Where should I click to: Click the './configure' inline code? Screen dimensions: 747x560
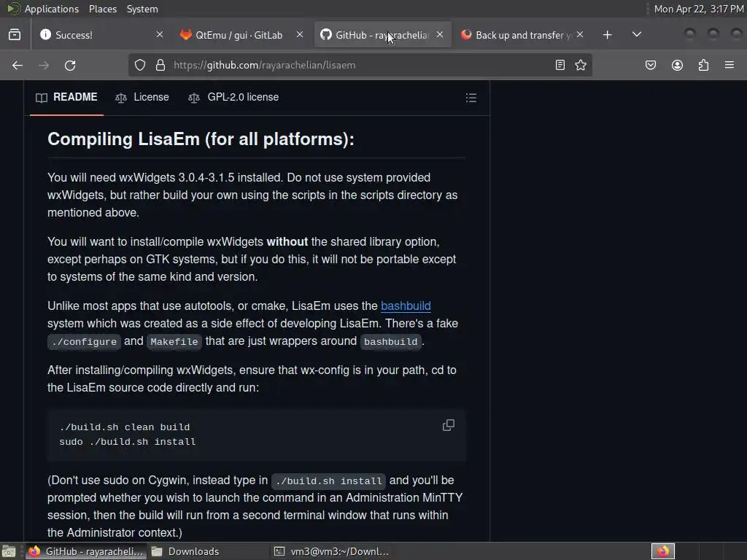tap(85, 342)
